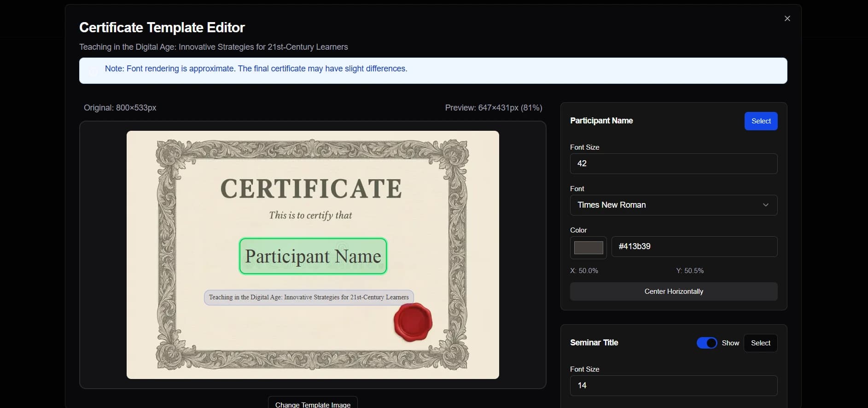868x408 pixels.
Task: Click the font rendering note banner text
Action: pos(256,69)
